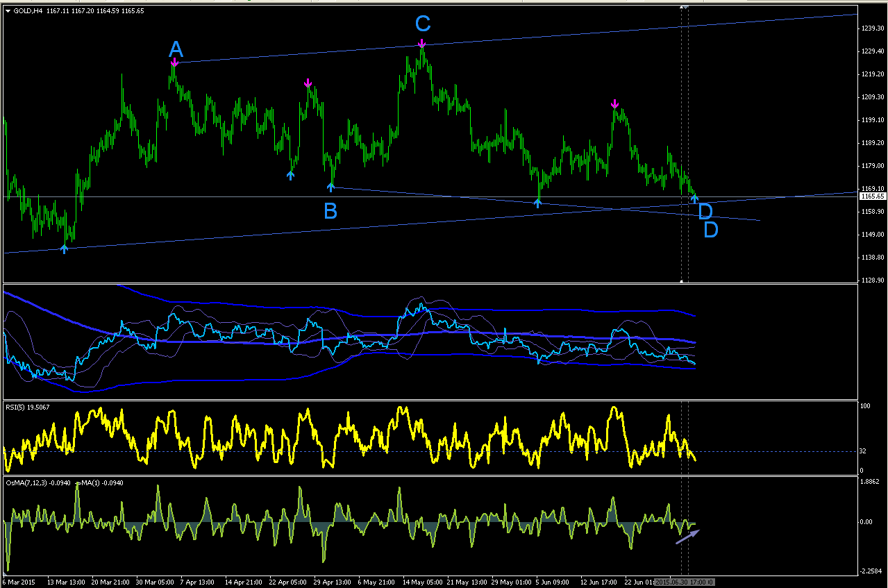Select the pink down arrow under label A

pos(174,64)
